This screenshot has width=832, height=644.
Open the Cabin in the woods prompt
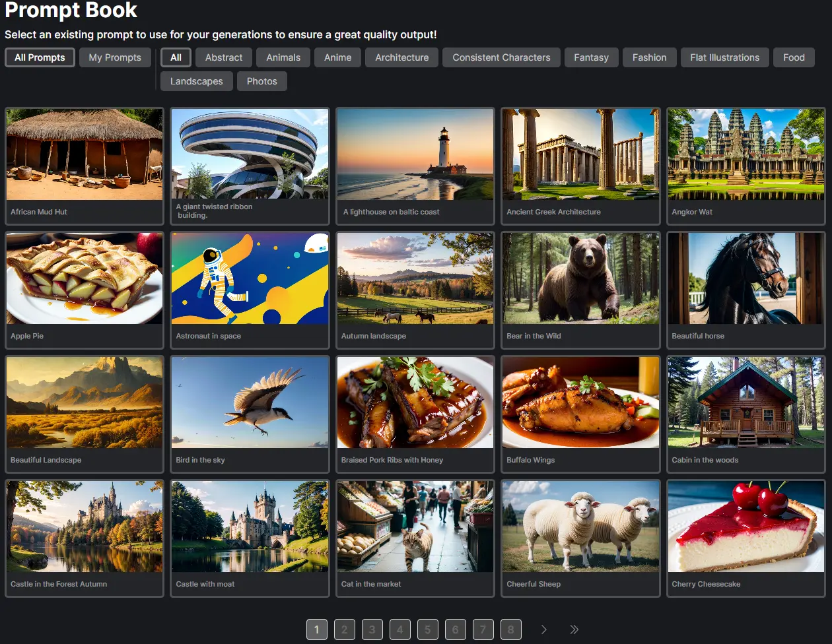point(745,414)
